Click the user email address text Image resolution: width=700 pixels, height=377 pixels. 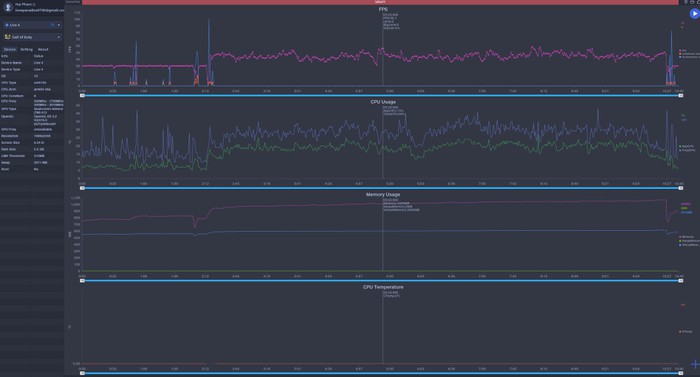pyautogui.click(x=39, y=10)
